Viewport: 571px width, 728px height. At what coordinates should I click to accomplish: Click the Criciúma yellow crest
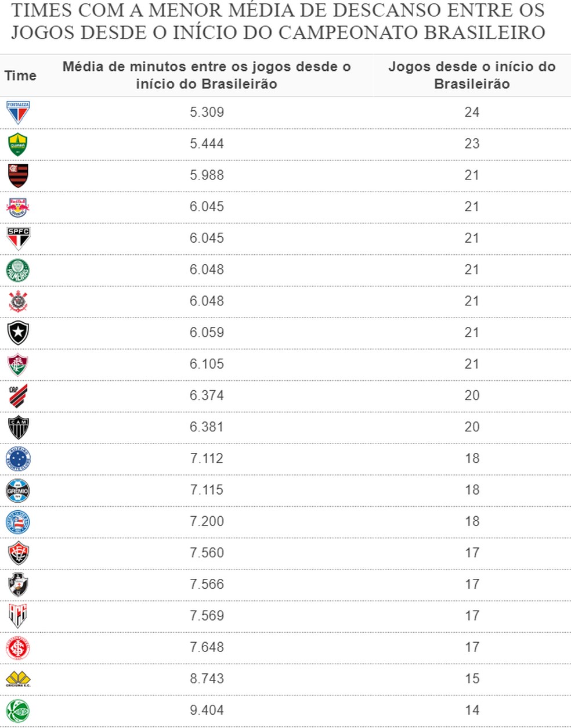[x=18, y=679]
